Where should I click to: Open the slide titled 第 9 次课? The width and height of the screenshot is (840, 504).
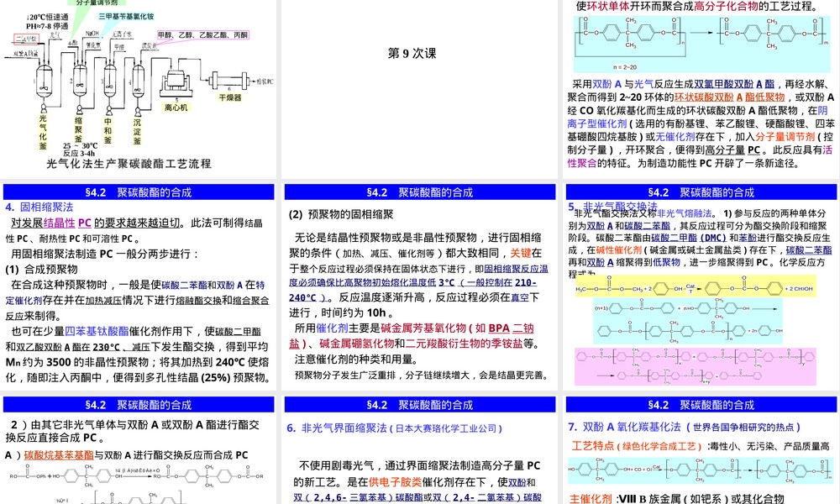click(x=412, y=53)
